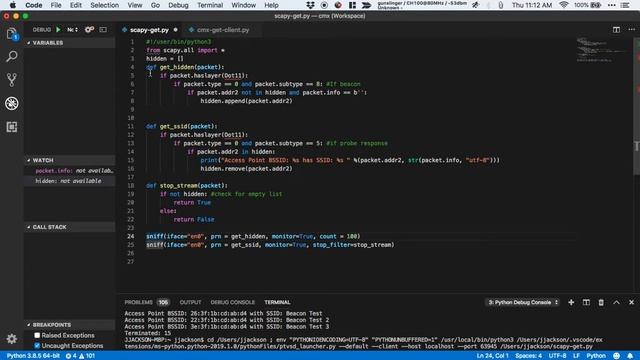Click Ln 24, Col 1 go-to-line
The image size is (640, 360).
pyautogui.click(x=492, y=356)
